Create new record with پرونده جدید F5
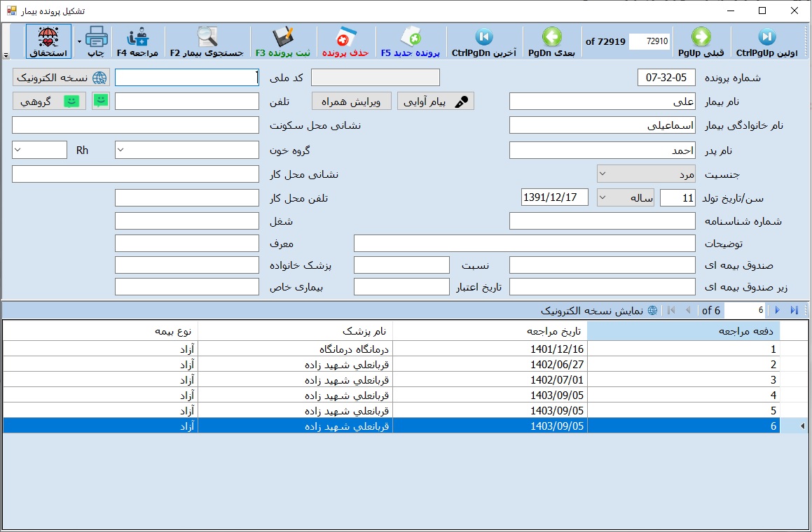The width and height of the screenshot is (812, 532). click(x=410, y=36)
